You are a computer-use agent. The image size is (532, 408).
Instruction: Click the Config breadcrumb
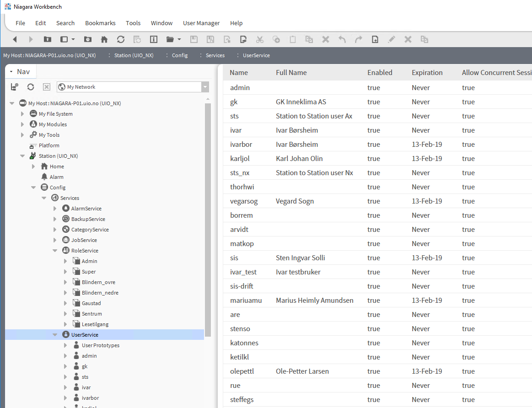point(180,55)
